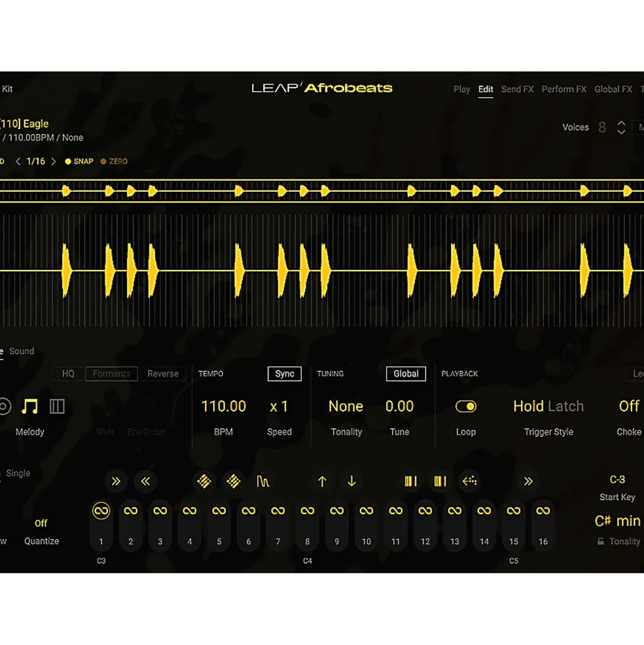Screen dimensions: 644x645
Task: Click the lock icon beside Tonality
Action: coord(600,542)
